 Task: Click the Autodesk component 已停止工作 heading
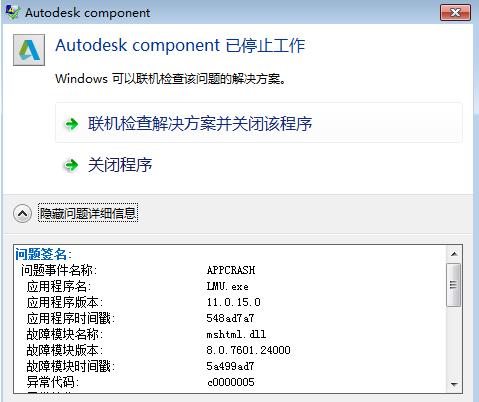tap(180, 45)
